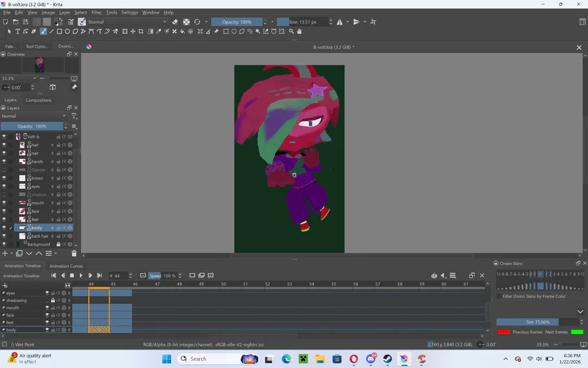Open the Edit Brush Settings icon
This screenshot has width=588, height=368.
click(x=71, y=22)
